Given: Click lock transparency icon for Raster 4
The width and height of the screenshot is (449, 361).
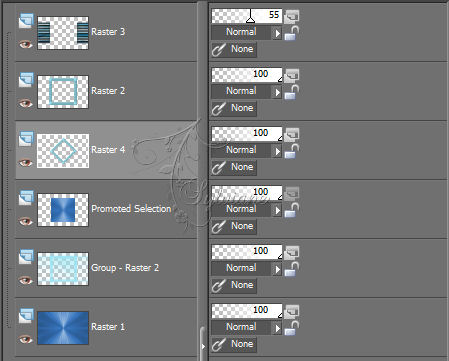Looking at the screenshot, I should (292, 151).
